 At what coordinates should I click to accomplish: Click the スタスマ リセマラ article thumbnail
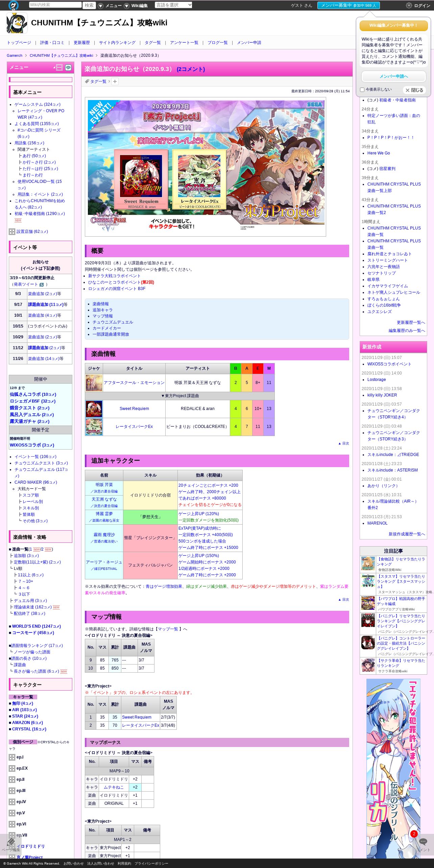pyautogui.click(x=368, y=581)
